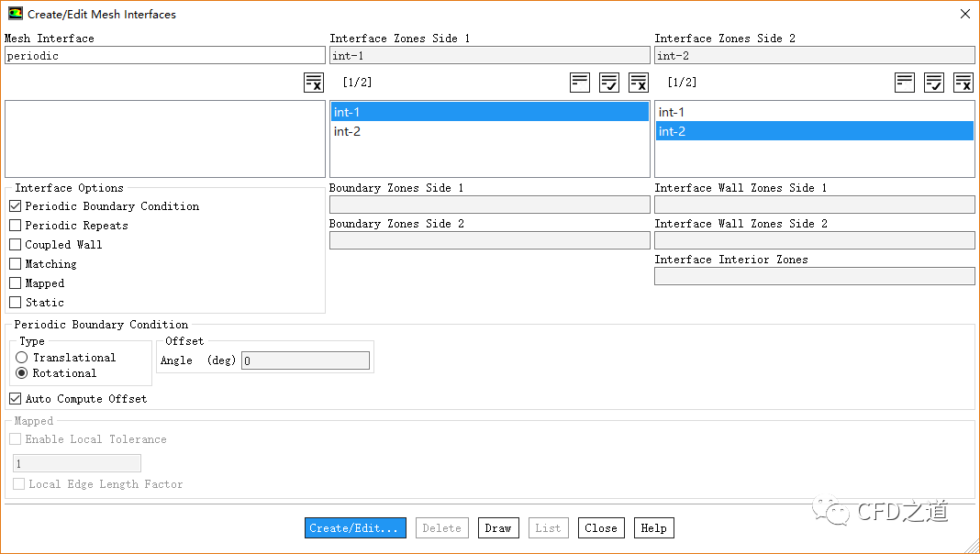Select int-1 in Interface Zones Side 2 list
980x554 pixels.
pyautogui.click(x=672, y=112)
